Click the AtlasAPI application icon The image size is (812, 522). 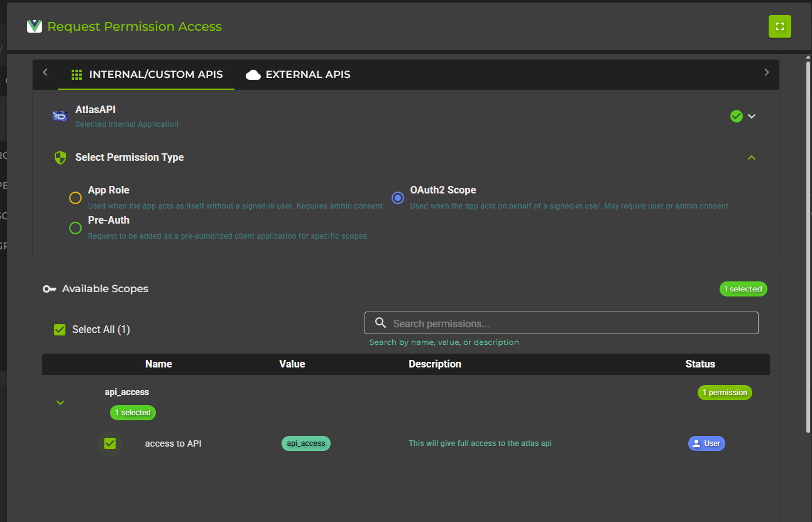[60, 116]
